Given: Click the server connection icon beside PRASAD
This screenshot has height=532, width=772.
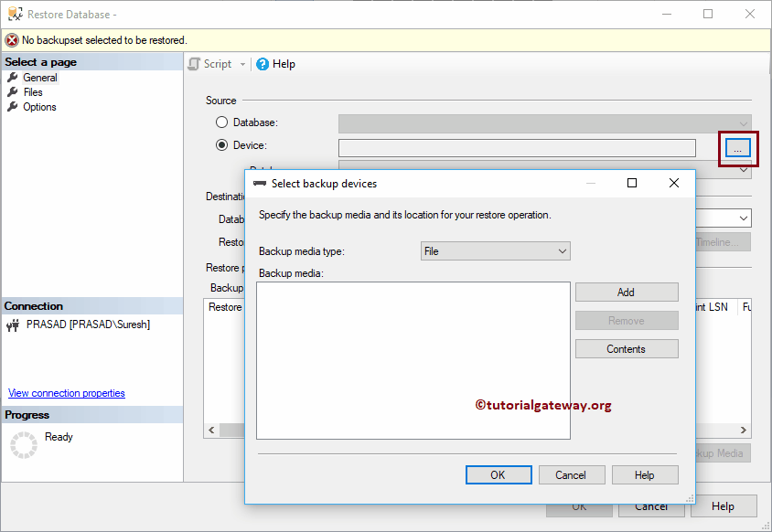Looking at the screenshot, I should tap(13, 325).
